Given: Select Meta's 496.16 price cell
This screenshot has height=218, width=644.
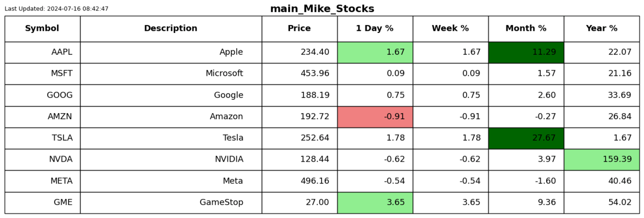Looking at the screenshot, I should pos(300,181).
